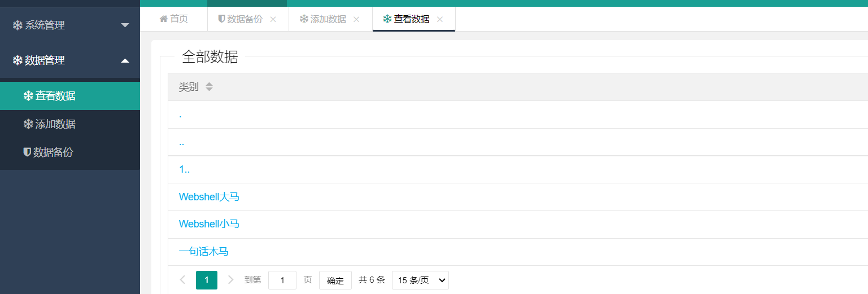Go to the next page arrow
This screenshot has width=868, height=294.
click(230, 280)
